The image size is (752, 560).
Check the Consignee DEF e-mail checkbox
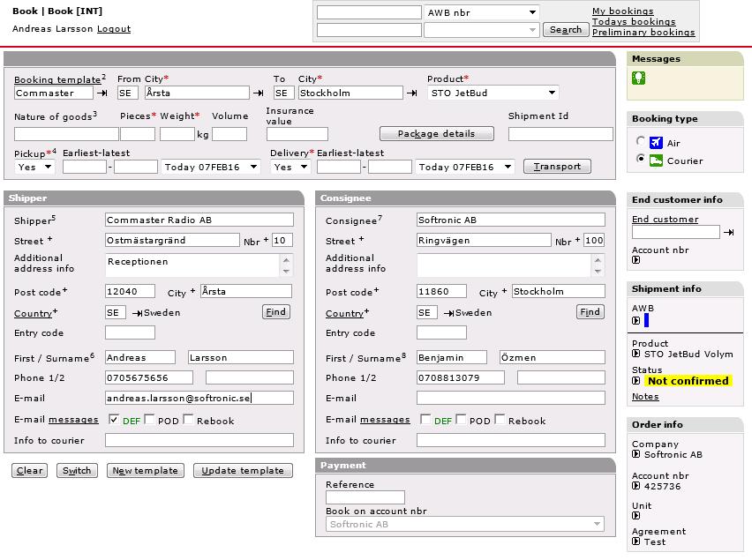[x=425, y=419]
